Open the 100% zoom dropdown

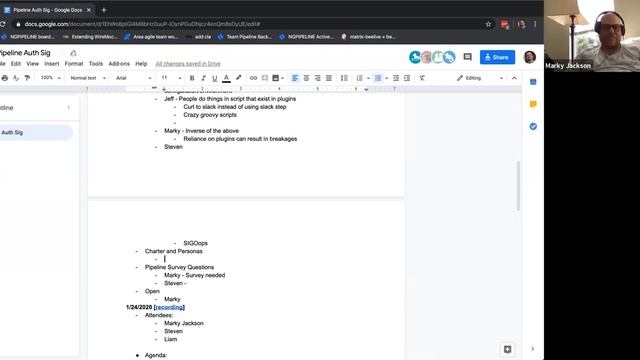click(x=51, y=78)
